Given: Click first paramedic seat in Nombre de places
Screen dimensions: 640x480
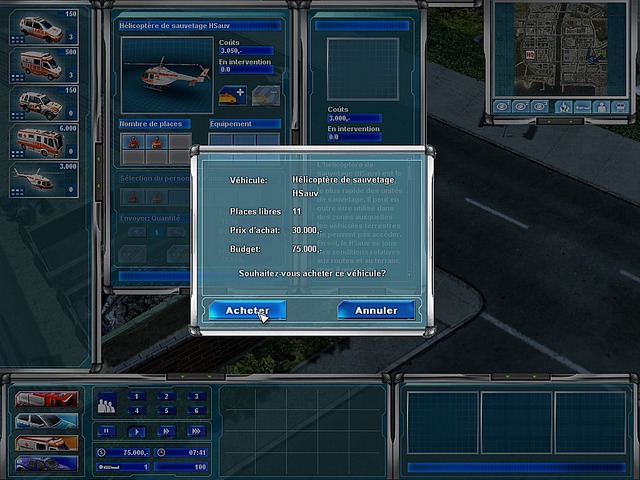Looking at the screenshot, I should [x=133, y=142].
